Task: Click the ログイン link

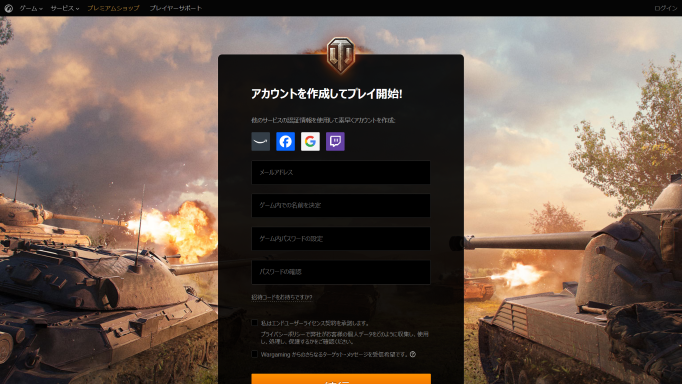Action: (x=665, y=8)
